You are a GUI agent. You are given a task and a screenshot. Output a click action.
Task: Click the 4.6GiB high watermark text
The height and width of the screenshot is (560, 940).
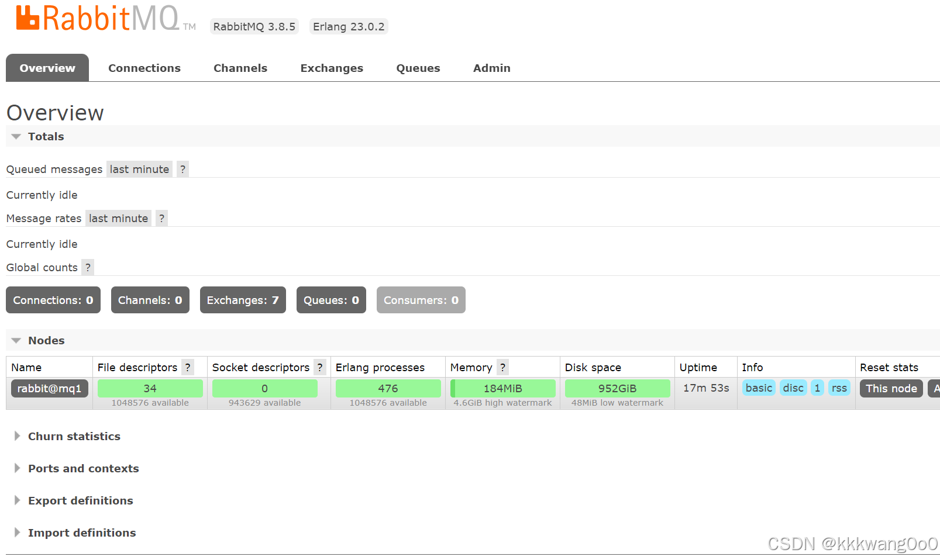[x=502, y=403]
